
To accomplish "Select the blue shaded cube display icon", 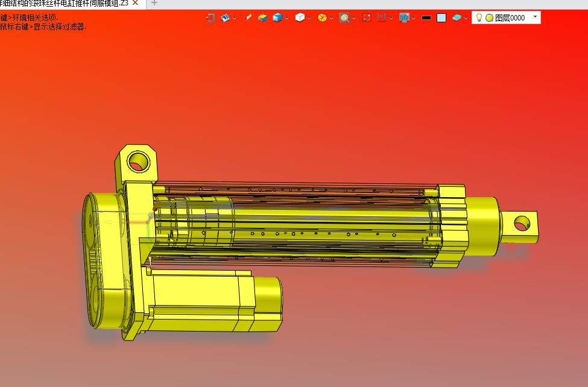I will (277, 17).
